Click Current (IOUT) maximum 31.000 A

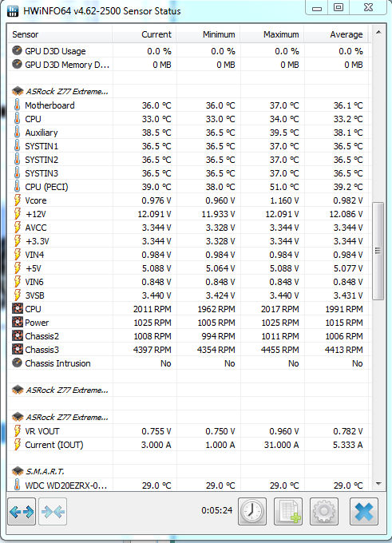pyautogui.click(x=282, y=445)
